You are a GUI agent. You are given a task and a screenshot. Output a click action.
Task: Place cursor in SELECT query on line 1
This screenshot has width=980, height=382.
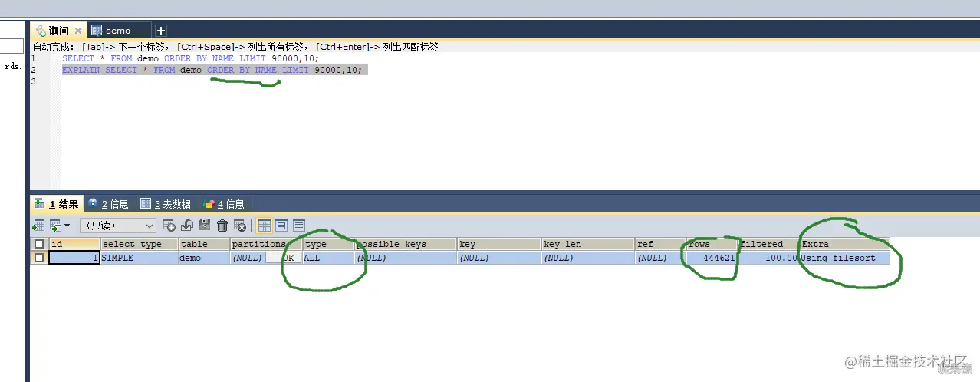[x=190, y=58]
